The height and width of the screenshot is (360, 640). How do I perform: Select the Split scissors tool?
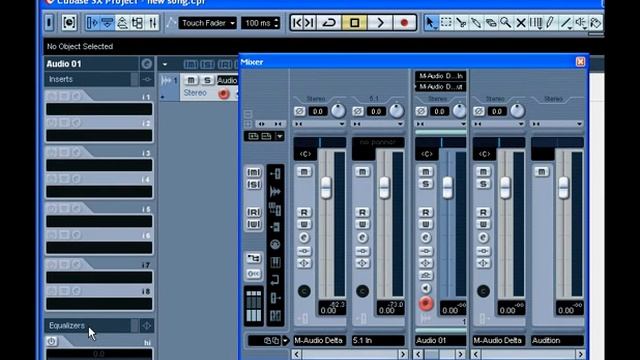[x=461, y=23]
